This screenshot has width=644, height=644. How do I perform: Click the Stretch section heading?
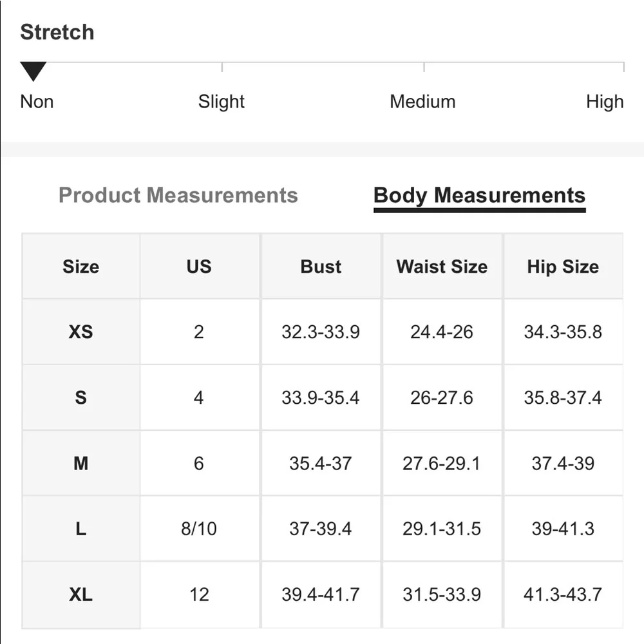tap(57, 32)
